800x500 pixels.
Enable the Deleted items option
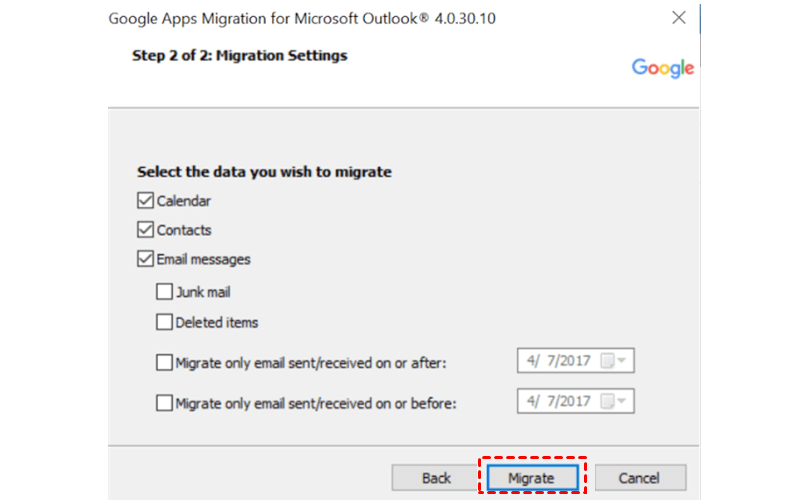[x=164, y=322]
